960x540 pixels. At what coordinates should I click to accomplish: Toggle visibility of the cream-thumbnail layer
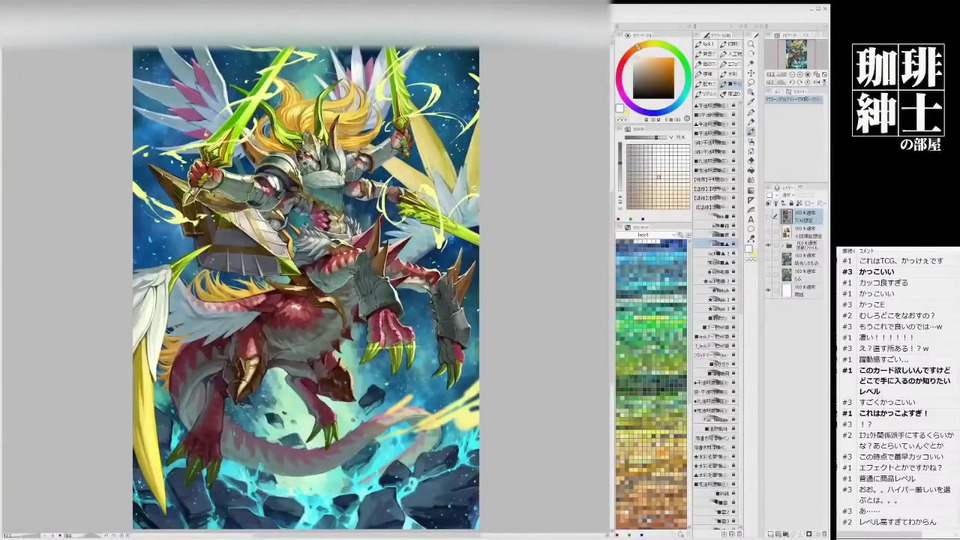click(x=768, y=231)
